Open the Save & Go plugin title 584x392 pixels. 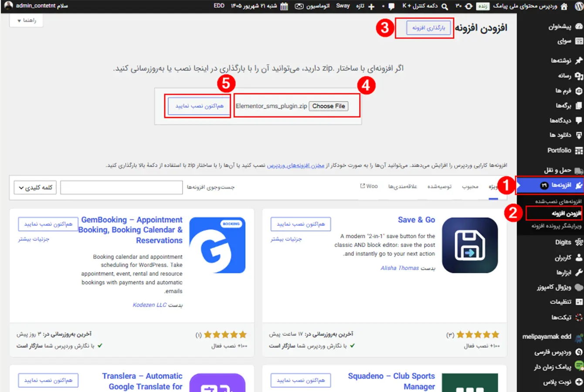416,220
